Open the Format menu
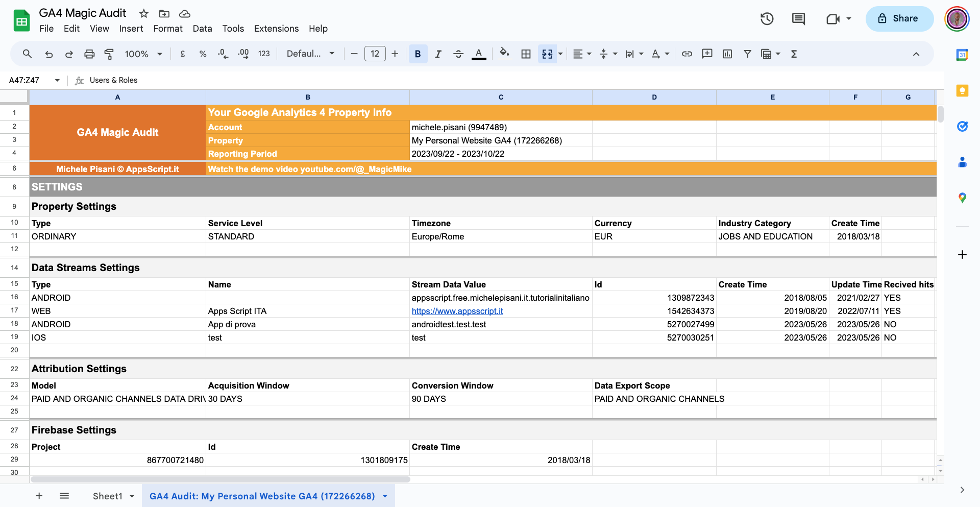Screen dimensions: 980x507 click(168, 29)
